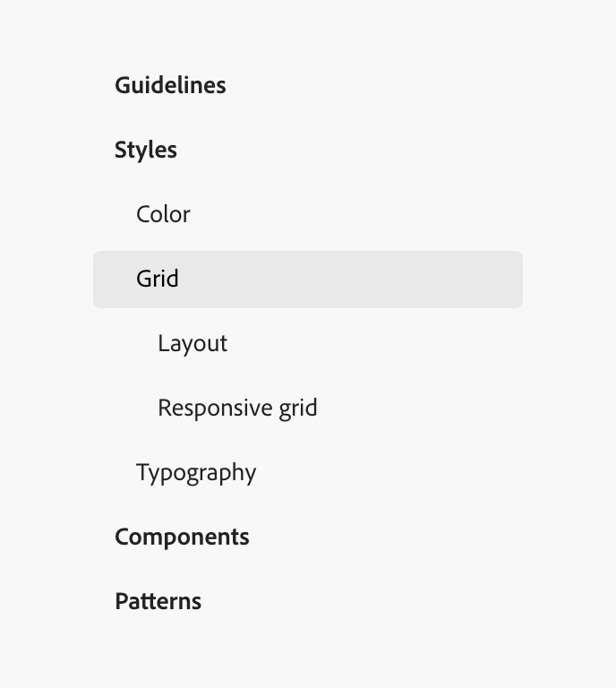Collapse the Styles section
This screenshot has height=688, width=616.
coord(146,150)
